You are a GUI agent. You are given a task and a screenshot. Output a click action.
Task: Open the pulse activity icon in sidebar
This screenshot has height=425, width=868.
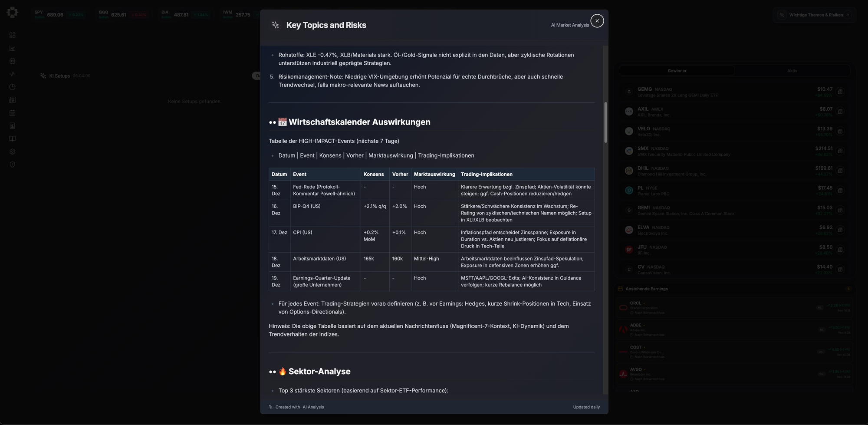click(12, 74)
